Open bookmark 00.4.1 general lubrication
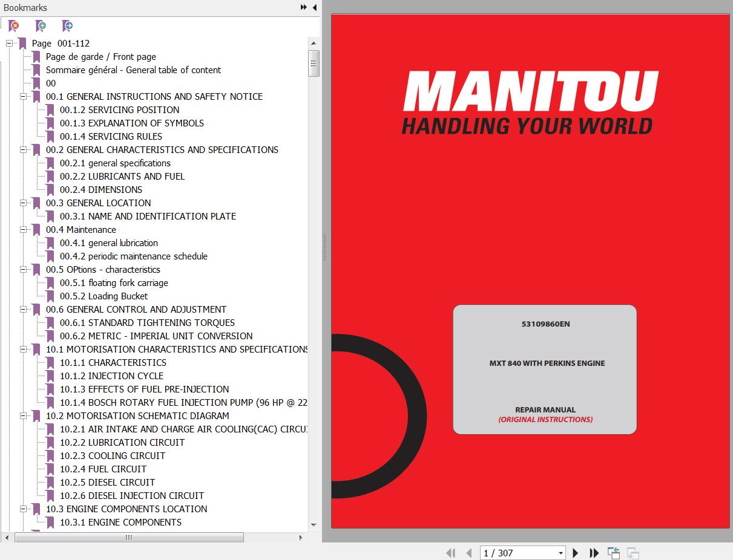 click(x=109, y=243)
